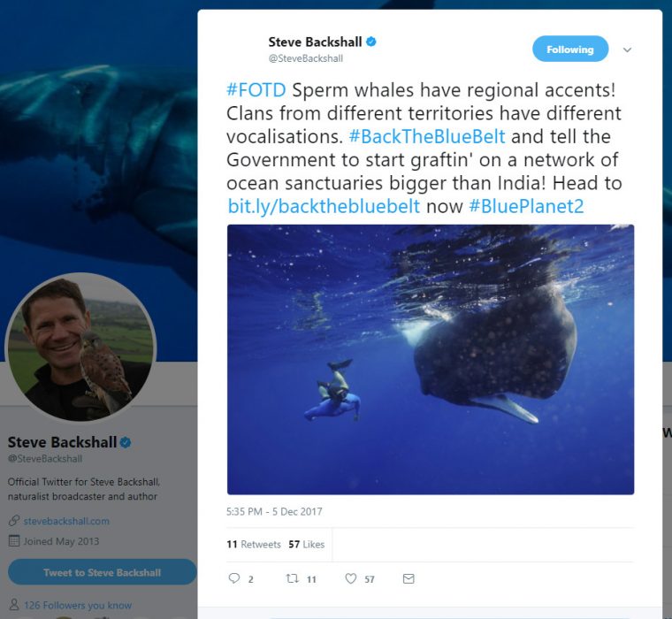Image resolution: width=672 pixels, height=619 pixels.
Task: Like the tweet with heart icon
Action: 351,579
